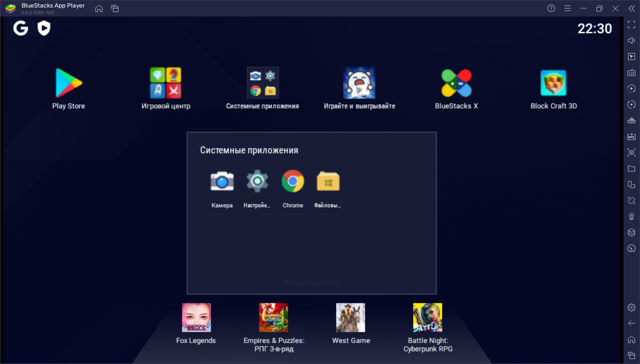Open the Fox Legends game
Screen dimensions: 640x364
click(x=196, y=318)
